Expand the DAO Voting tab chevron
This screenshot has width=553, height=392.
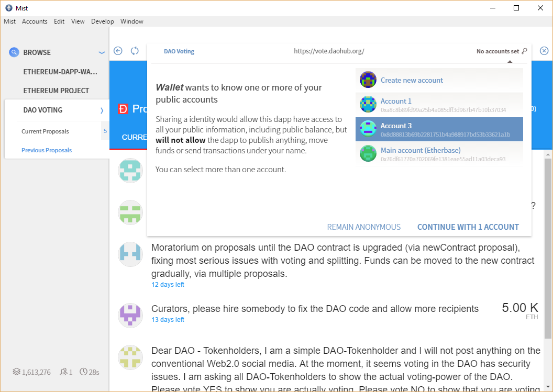point(102,110)
